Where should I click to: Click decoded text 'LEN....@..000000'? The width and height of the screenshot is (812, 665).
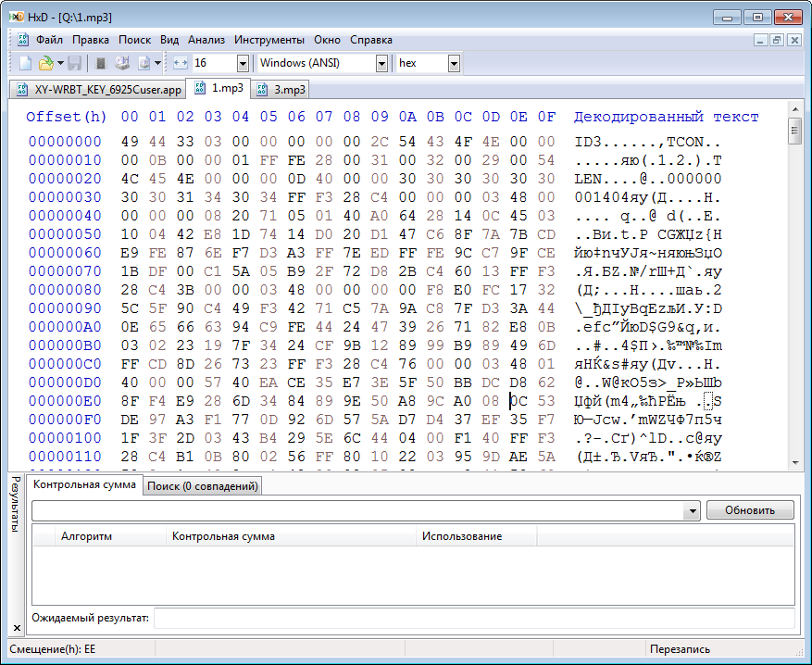[x=648, y=179]
